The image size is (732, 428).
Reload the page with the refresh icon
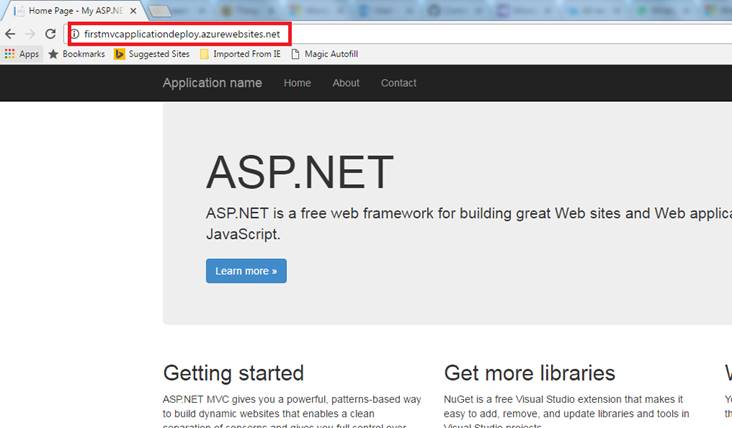pyautogui.click(x=50, y=34)
